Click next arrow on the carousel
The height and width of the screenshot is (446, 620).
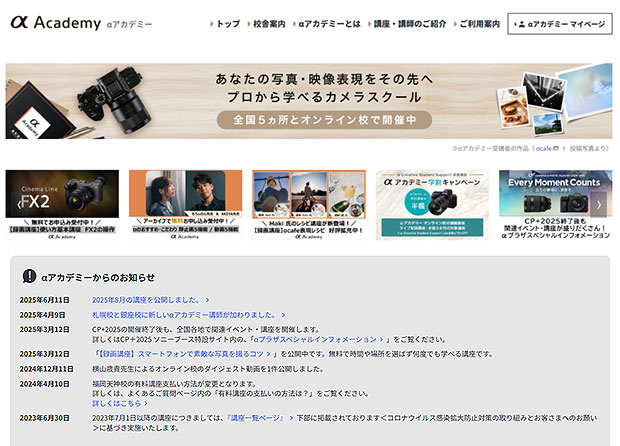(599, 204)
